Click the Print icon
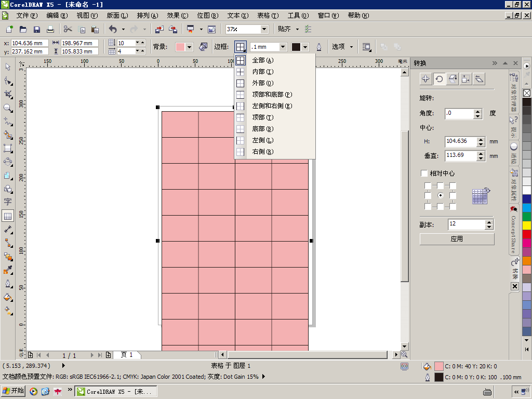Screen dimensions: 532x399 coord(50,30)
